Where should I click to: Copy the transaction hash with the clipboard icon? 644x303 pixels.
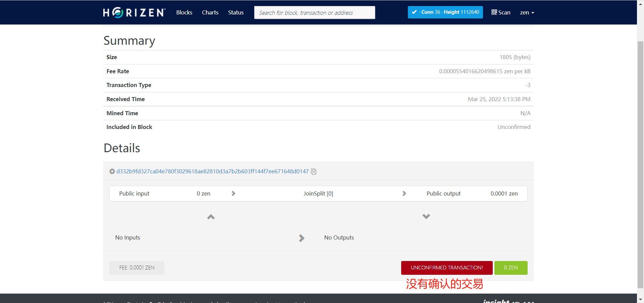coord(314,172)
